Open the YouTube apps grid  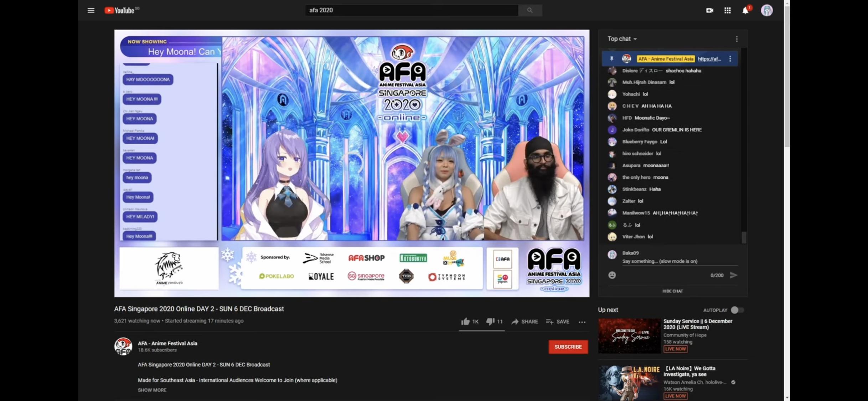coord(727,10)
